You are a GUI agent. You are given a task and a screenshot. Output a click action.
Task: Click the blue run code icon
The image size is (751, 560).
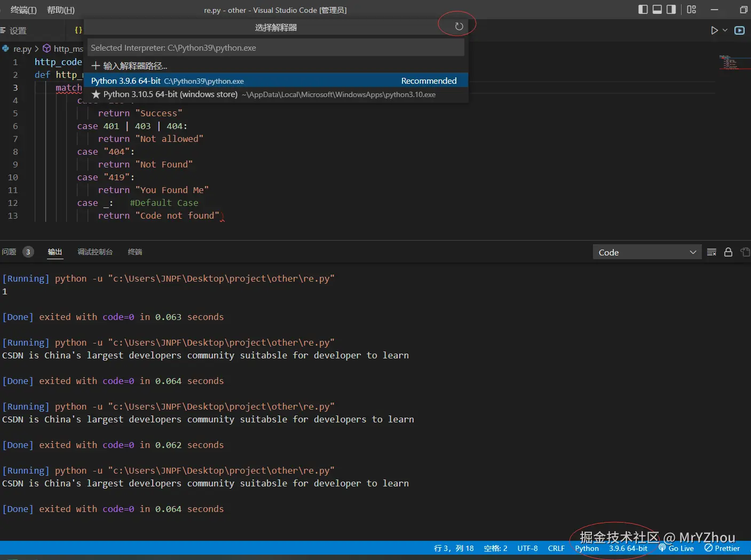pos(739,30)
